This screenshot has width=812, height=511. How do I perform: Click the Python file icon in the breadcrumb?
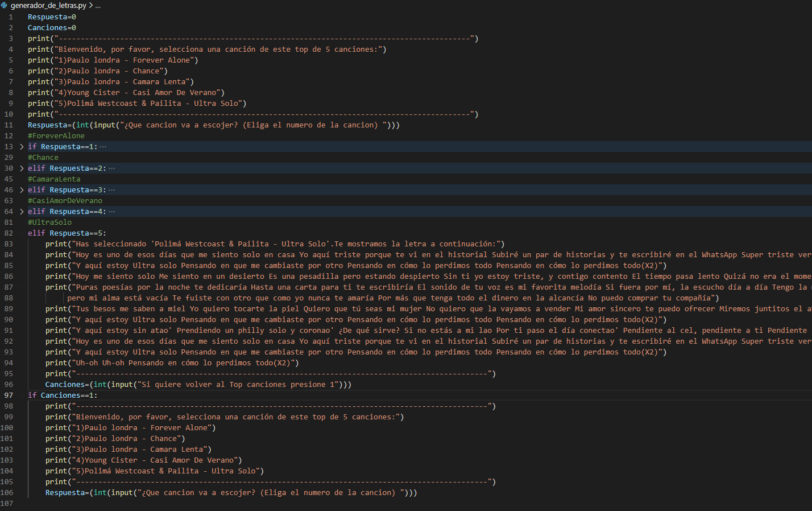click(5, 5)
